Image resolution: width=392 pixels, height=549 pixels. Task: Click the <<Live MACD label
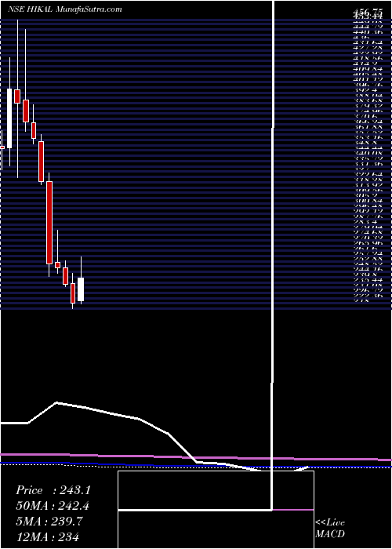pos(330,528)
